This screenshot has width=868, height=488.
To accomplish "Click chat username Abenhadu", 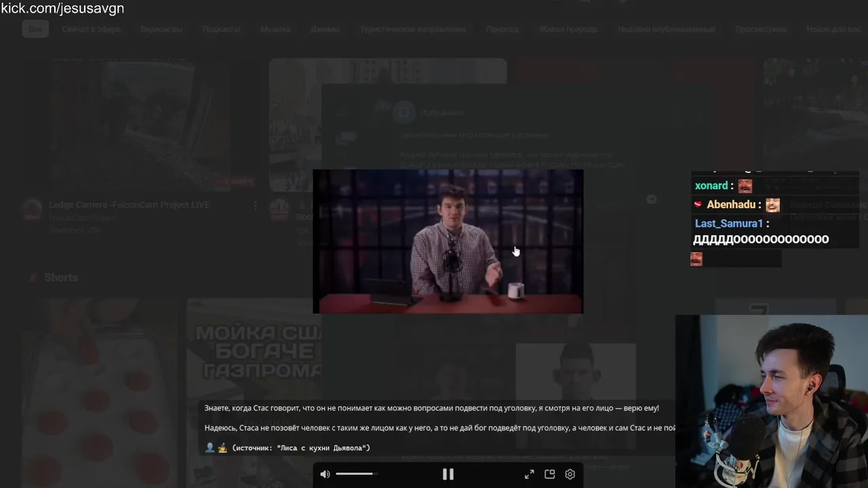I will coord(731,205).
